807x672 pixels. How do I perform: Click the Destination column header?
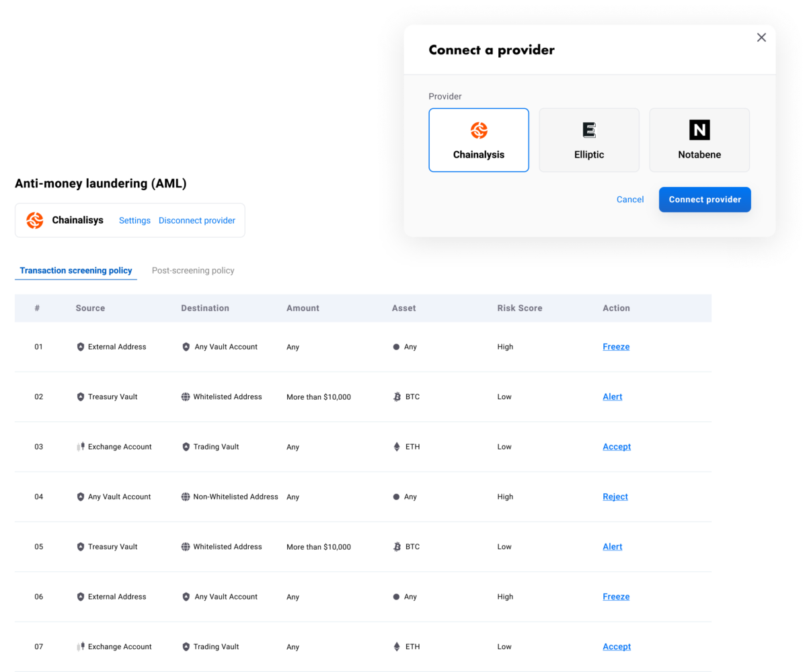coord(205,308)
